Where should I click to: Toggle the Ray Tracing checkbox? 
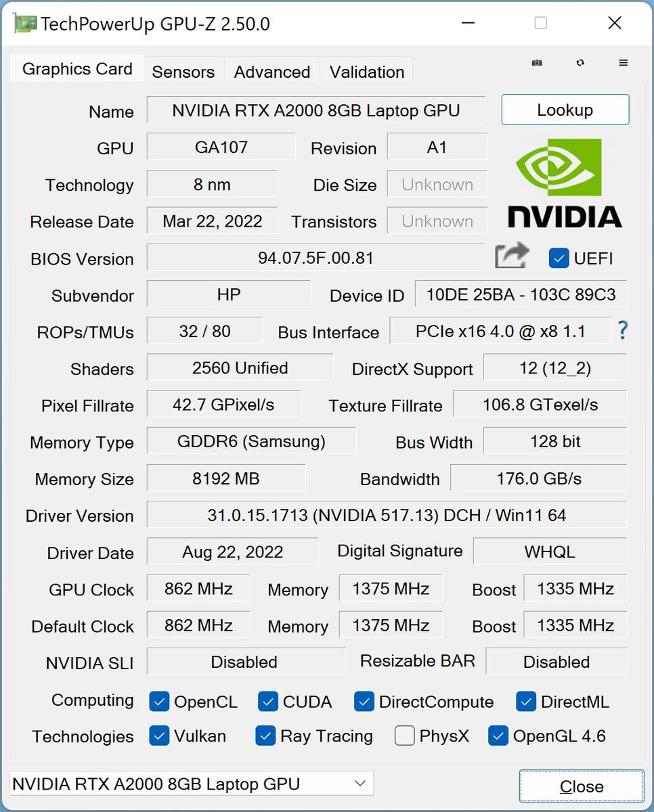point(265,736)
